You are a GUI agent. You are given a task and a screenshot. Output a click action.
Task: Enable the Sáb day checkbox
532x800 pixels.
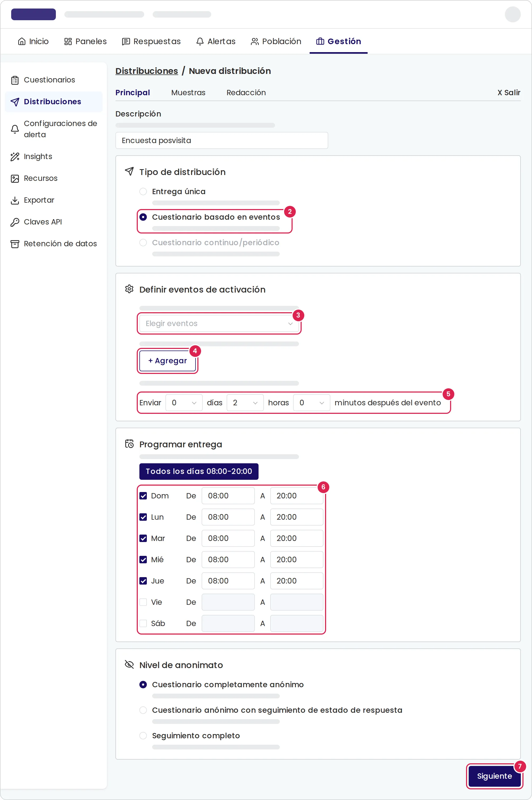tap(143, 623)
